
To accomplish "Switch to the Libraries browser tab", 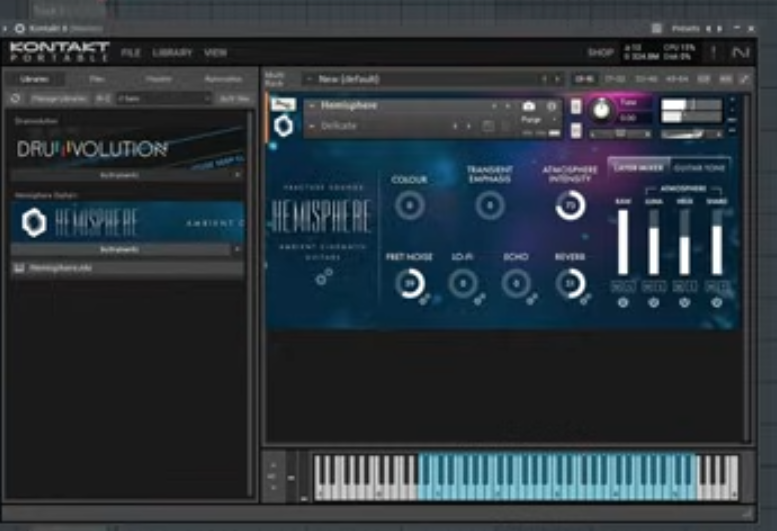I will click(x=34, y=79).
